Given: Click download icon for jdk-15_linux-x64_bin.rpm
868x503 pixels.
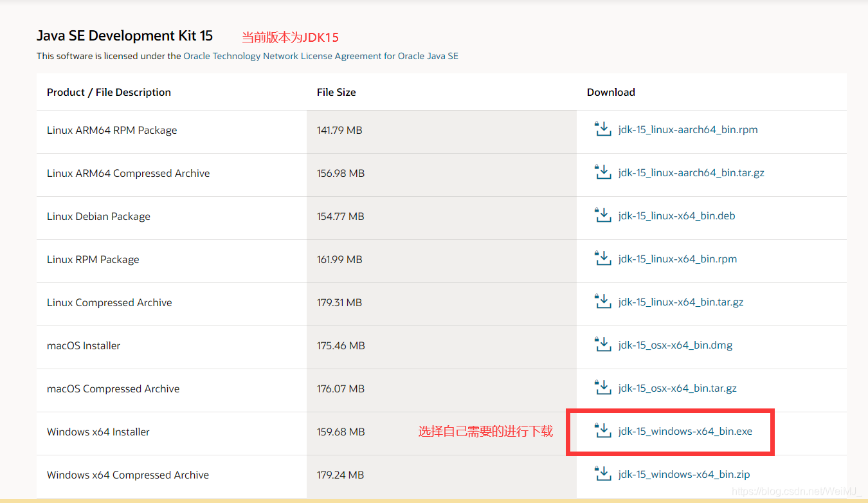Looking at the screenshot, I should click(x=602, y=258).
